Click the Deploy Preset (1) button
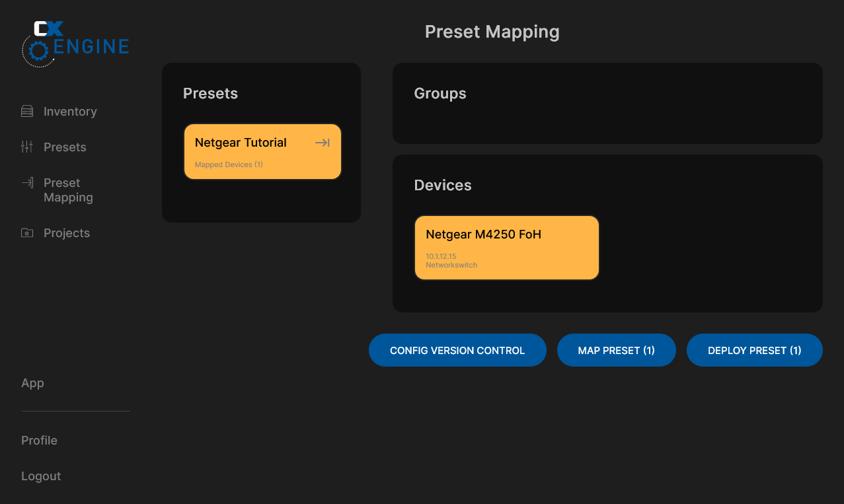Image resolution: width=844 pixels, height=504 pixels. click(755, 350)
